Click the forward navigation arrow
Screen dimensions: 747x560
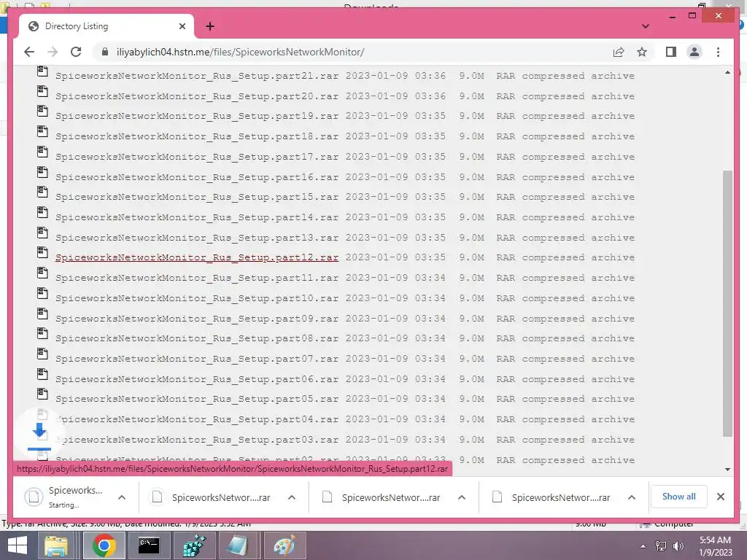[53, 52]
